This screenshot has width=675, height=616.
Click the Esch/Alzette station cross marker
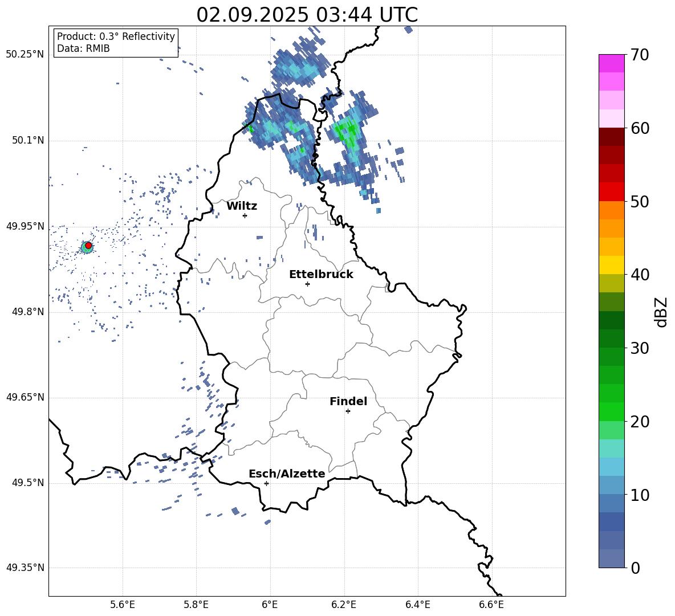pyautogui.click(x=266, y=483)
